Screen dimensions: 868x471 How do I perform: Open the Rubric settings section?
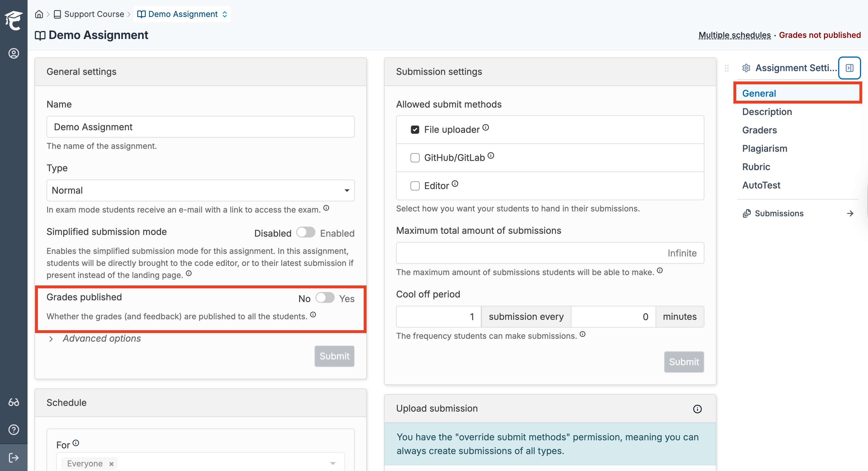(756, 167)
